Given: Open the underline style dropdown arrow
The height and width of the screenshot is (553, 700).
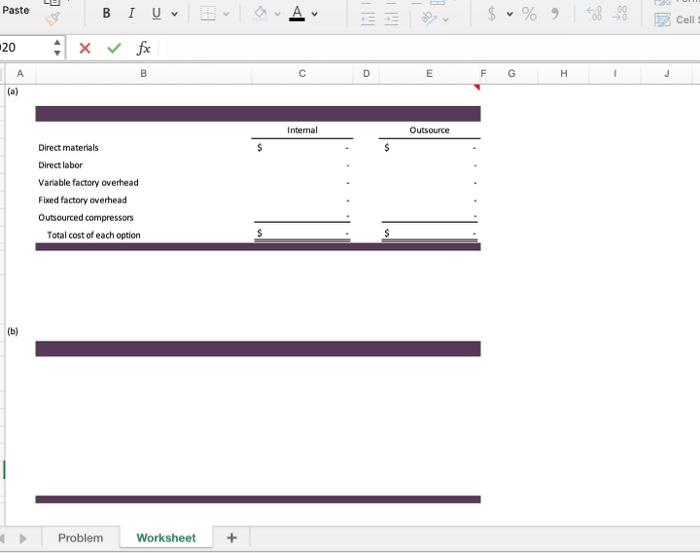Looking at the screenshot, I should [175, 14].
